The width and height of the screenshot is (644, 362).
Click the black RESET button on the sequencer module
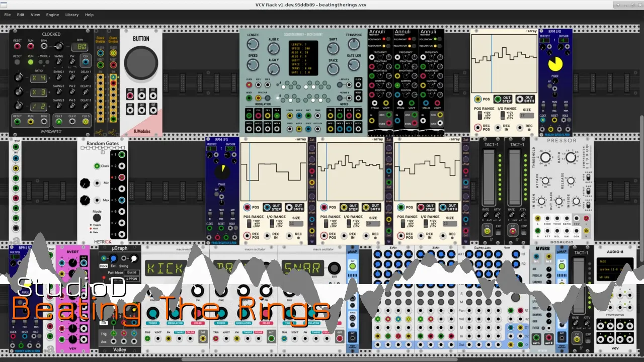click(358, 98)
